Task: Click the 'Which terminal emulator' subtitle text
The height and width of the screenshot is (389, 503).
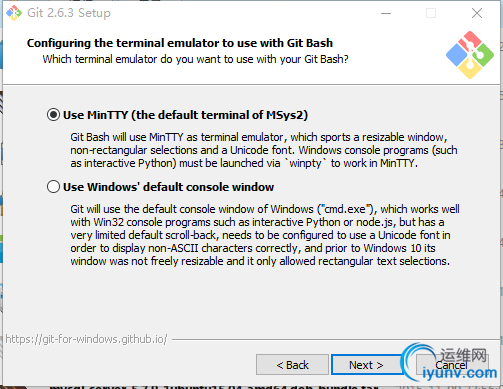Action: (x=195, y=59)
